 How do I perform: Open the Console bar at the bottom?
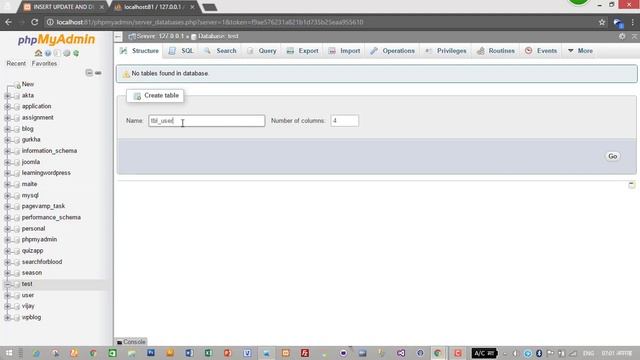(x=131, y=342)
